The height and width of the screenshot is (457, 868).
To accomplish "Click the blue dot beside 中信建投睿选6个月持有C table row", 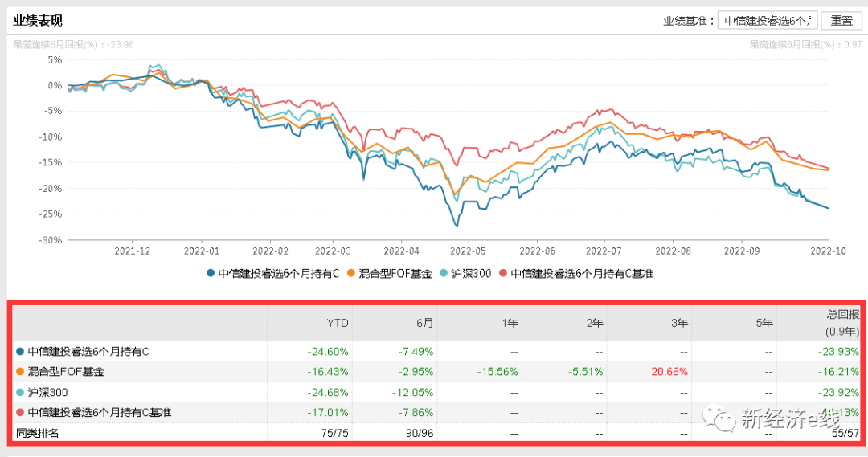I will (x=19, y=351).
